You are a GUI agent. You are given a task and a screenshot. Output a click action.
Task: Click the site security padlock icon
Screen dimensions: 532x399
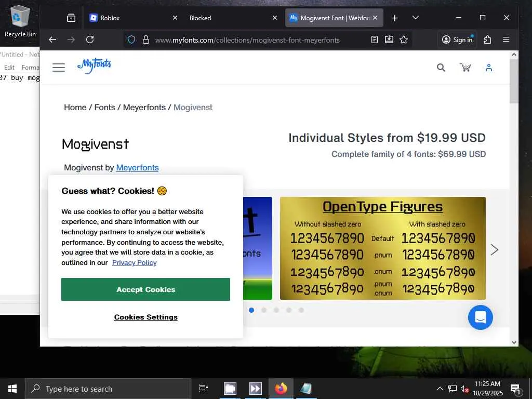pyautogui.click(x=146, y=39)
